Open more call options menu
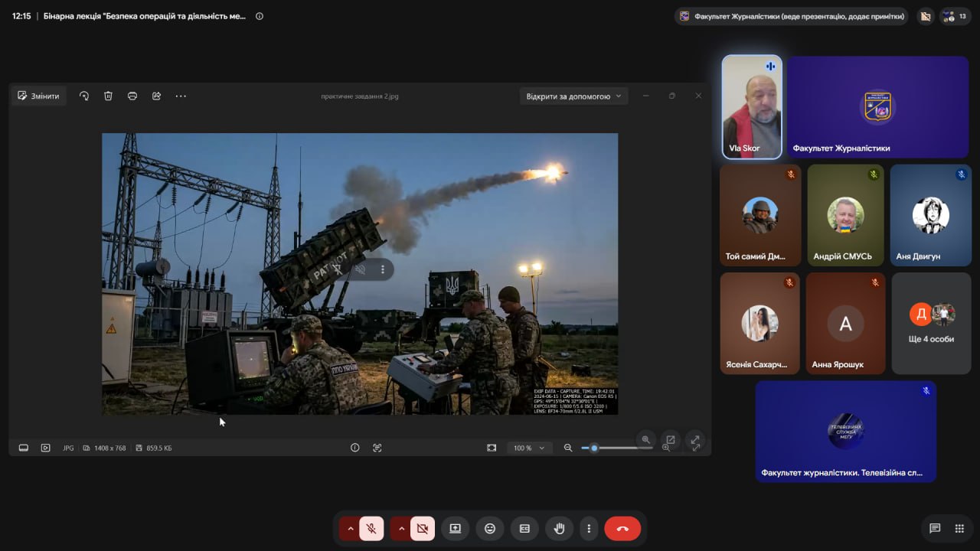This screenshot has height=551, width=980. click(x=589, y=528)
